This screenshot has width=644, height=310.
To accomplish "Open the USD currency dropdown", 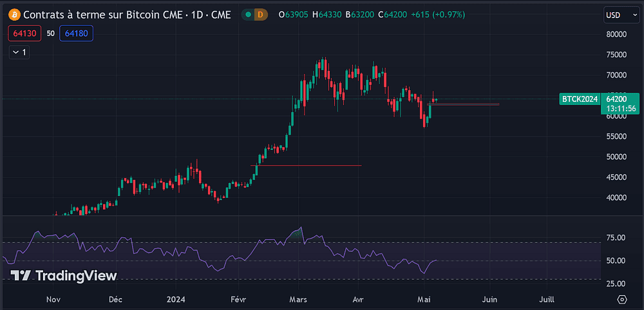I will coord(621,15).
